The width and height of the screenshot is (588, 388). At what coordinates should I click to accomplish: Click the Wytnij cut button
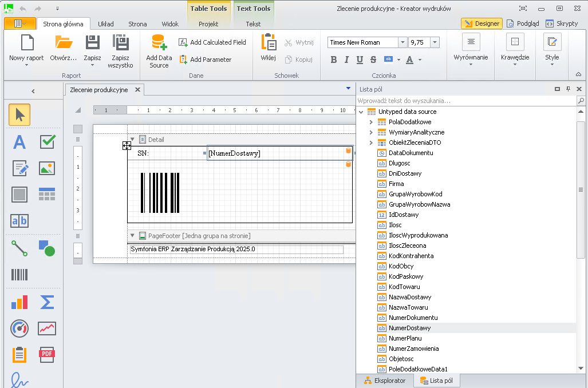pyautogui.click(x=299, y=42)
